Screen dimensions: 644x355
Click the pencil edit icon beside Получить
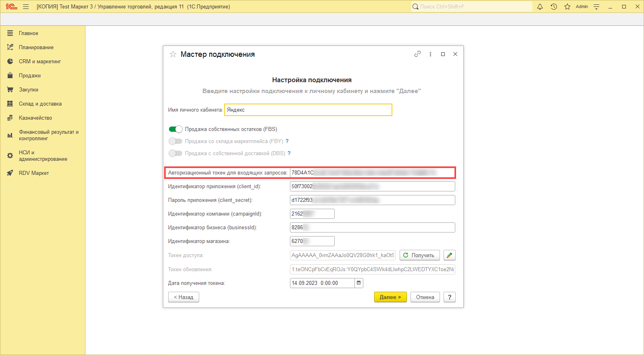[x=449, y=255]
